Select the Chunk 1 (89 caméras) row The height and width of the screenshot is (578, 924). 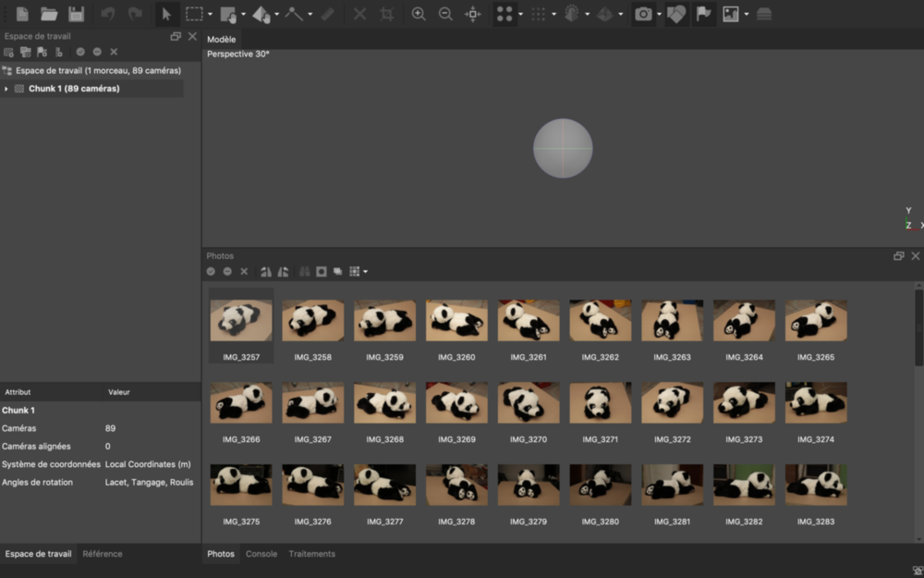[91, 89]
